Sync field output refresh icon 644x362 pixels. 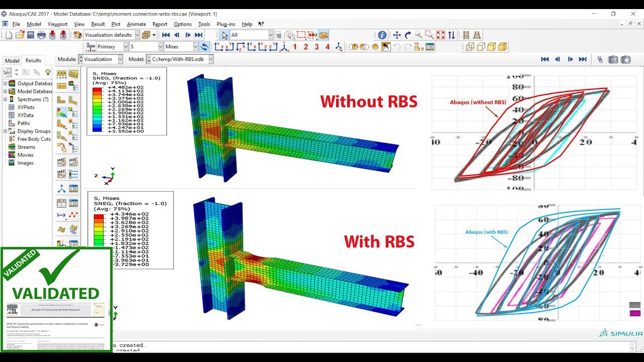(204, 47)
